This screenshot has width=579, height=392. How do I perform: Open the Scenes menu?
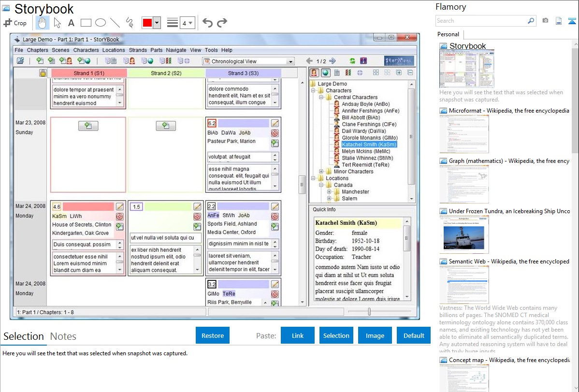pyautogui.click(x=60, y=50)
